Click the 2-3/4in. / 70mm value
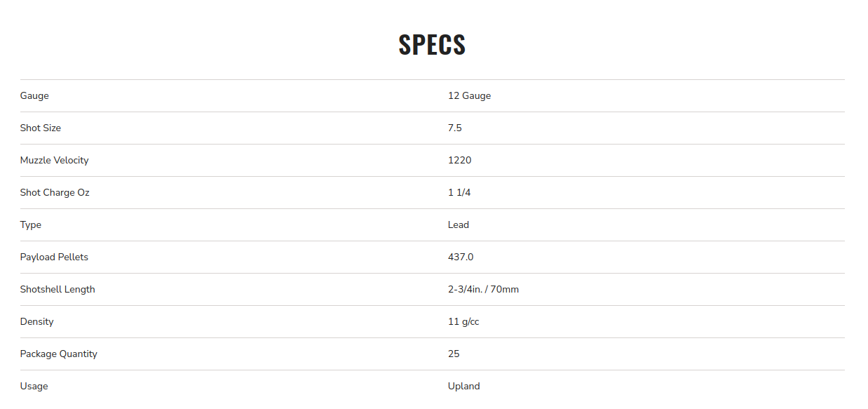The width and height of the screenshot is (868, 409). 483,289
